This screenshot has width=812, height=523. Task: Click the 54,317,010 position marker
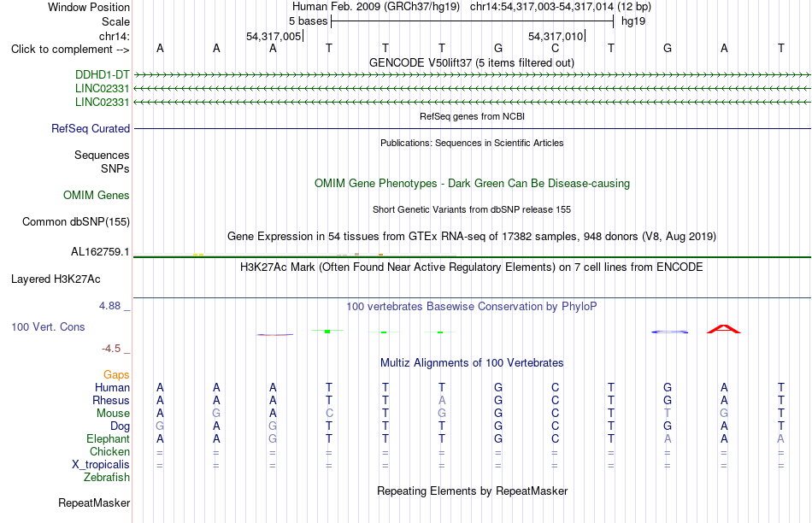coord(556,36)
